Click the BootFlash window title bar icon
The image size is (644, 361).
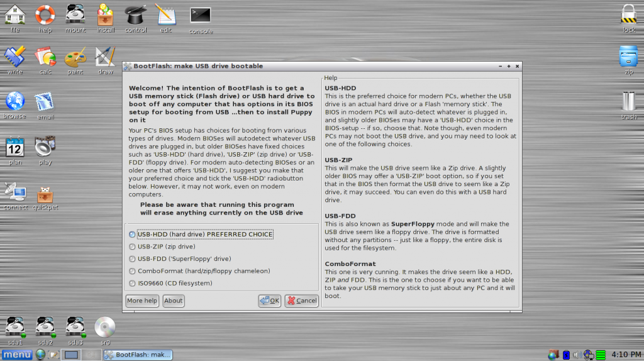tap(128, 66)
